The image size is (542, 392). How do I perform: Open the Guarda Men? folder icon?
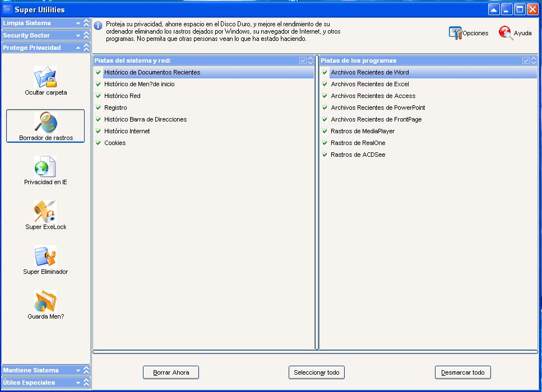click(x=45, y=301)
